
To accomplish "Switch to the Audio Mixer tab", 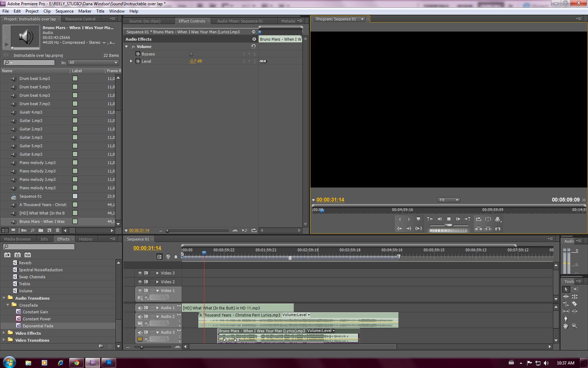I will coord(240,21).
